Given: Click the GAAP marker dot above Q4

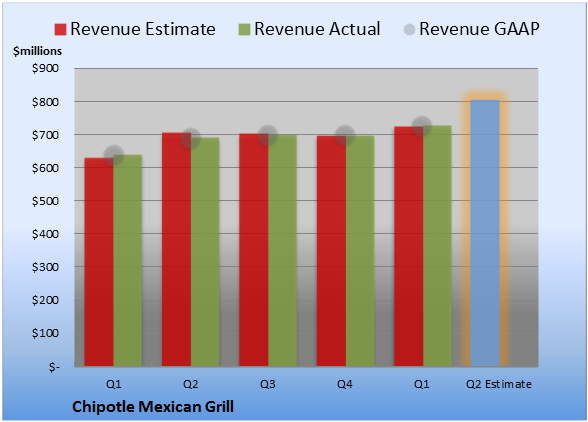Looking at the screenshot, I should [345, 135].
